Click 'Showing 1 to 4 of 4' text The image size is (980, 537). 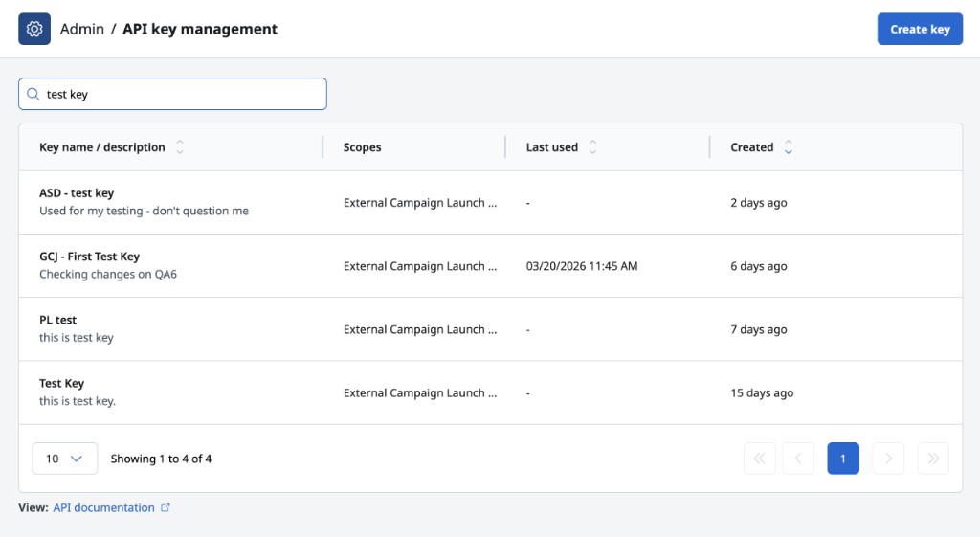pos(161,459)
